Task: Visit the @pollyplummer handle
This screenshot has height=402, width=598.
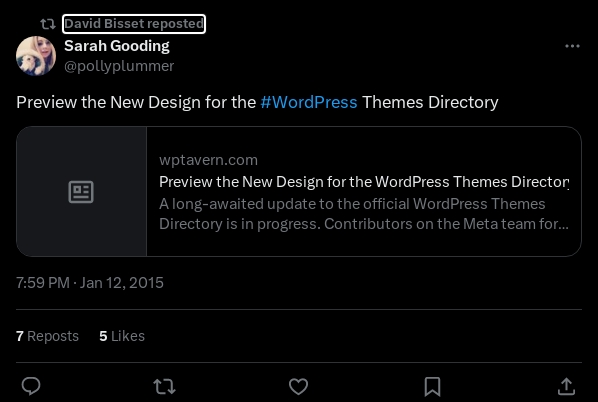Action: click(119, 66)
